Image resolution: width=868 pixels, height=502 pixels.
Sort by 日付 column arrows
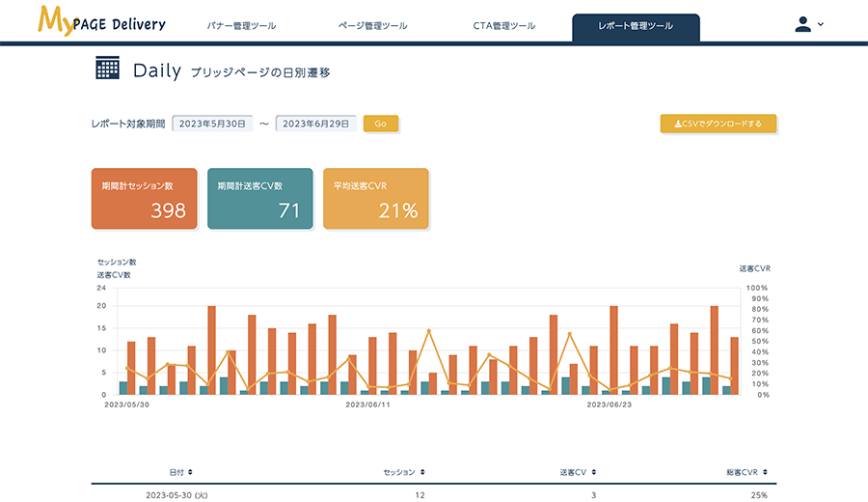tap(190, 472)
